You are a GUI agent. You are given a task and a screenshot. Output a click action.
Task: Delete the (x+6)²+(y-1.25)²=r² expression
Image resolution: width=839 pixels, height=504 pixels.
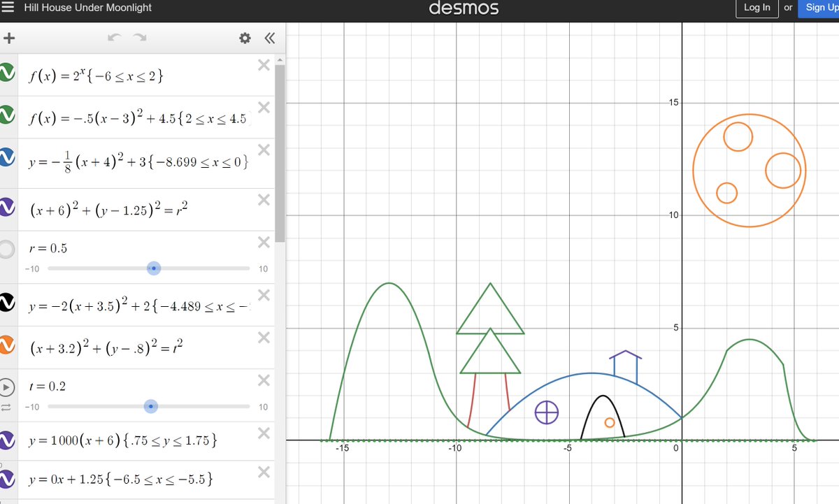264,200
